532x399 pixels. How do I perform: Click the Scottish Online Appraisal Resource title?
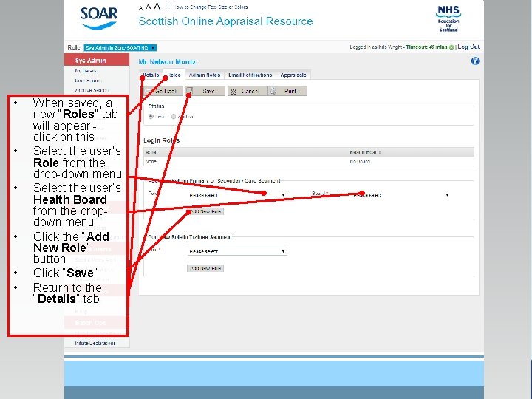(225, 21)
